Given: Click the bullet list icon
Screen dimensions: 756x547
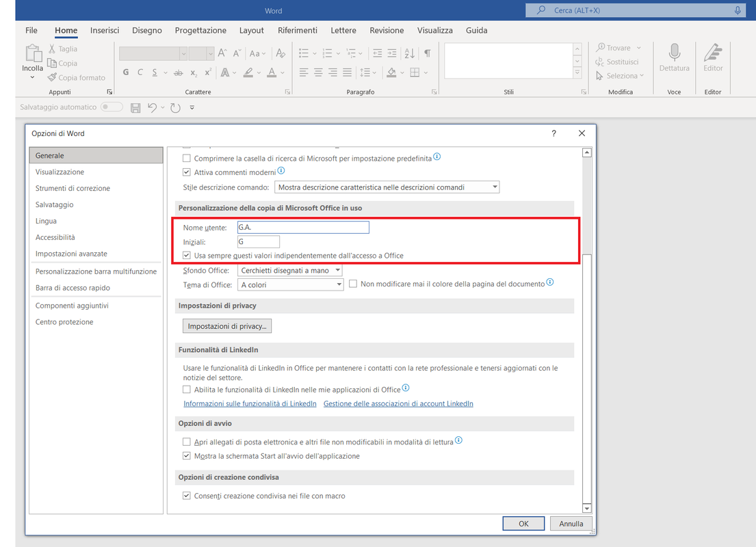Looking at the screenshot, I should click(x=304, y=53).
